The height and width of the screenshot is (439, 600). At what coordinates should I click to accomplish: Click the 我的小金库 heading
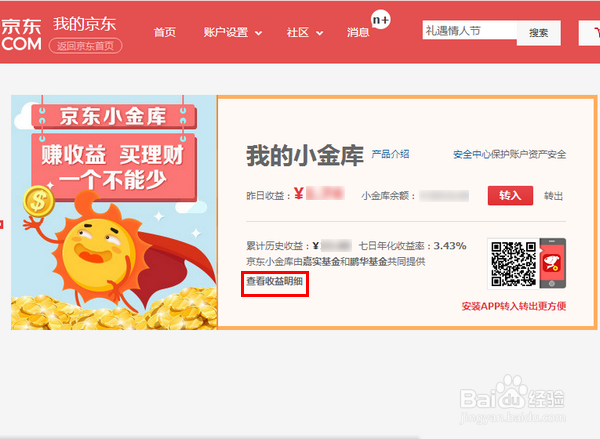pyautogui.click(x=305, y=155)
